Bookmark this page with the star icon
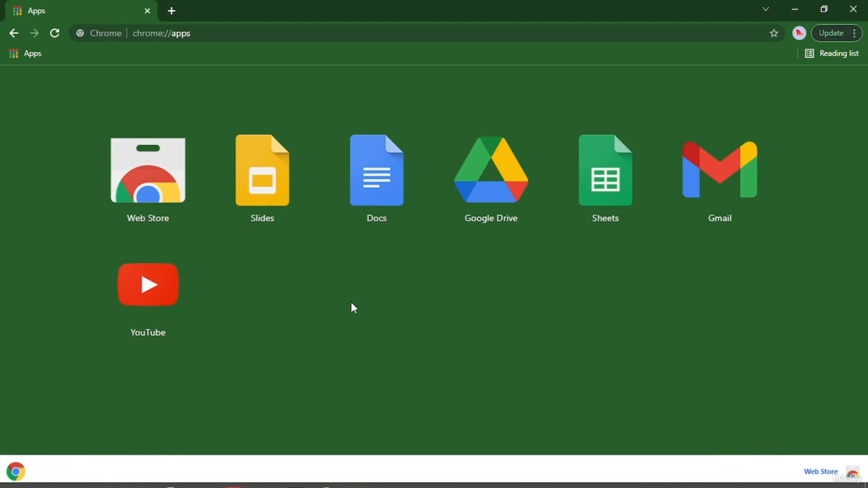868x488 pixels. pyautogui.click(x=774, y=33)
